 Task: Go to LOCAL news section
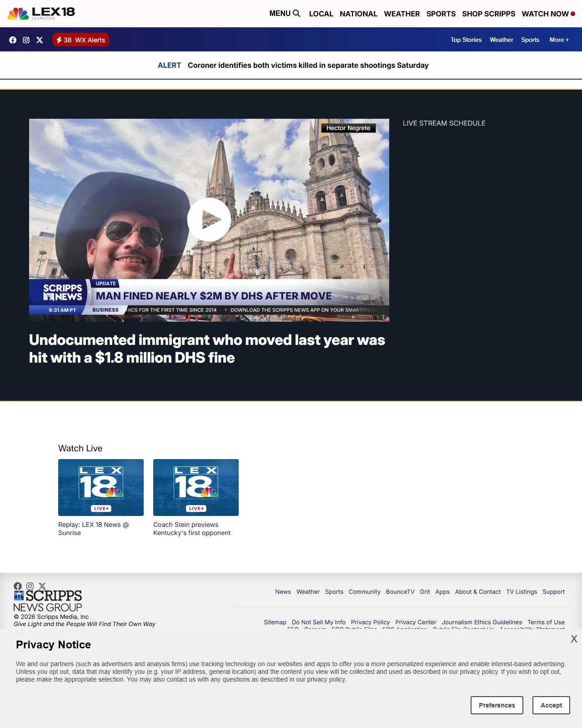coord(321,14)
